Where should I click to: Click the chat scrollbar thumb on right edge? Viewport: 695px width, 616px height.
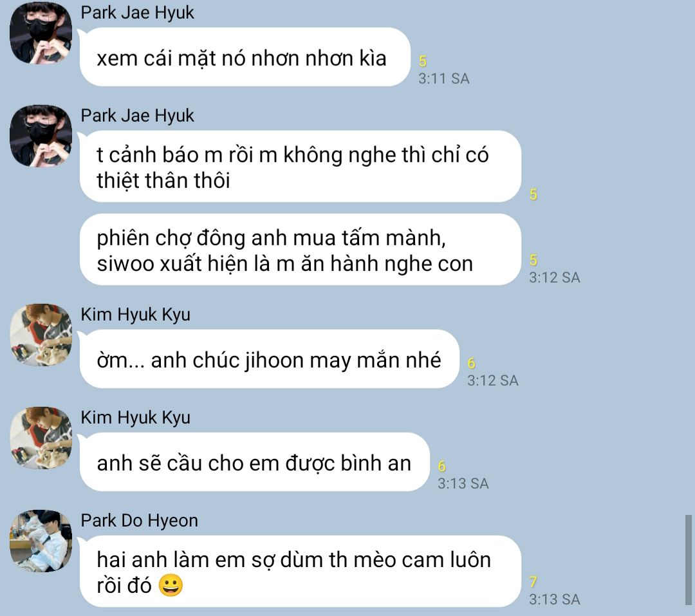coord(688,560)
